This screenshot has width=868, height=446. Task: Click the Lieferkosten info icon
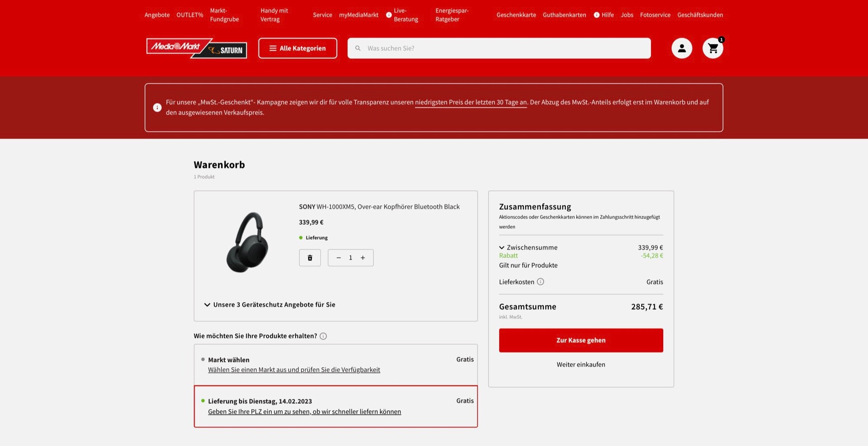click(x=540, y=282)
